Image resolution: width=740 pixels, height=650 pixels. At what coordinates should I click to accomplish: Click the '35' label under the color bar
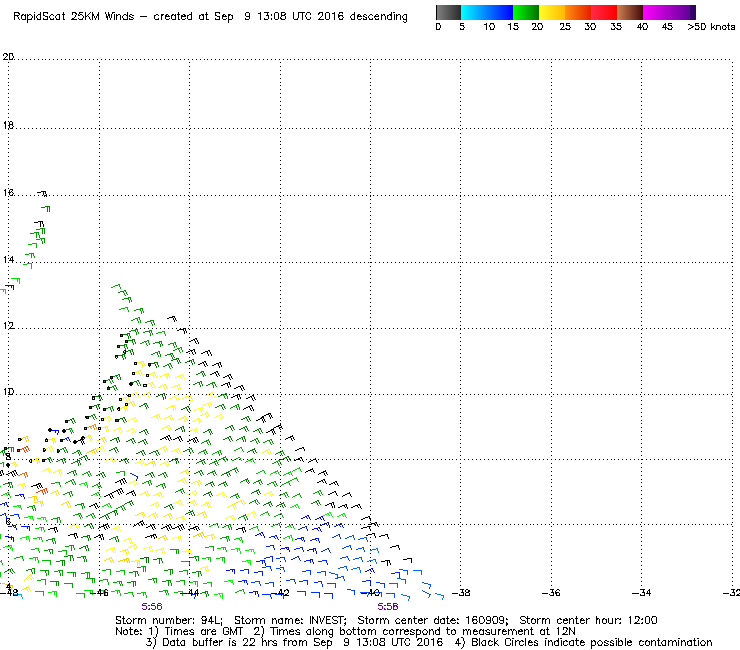pos(615,27)
